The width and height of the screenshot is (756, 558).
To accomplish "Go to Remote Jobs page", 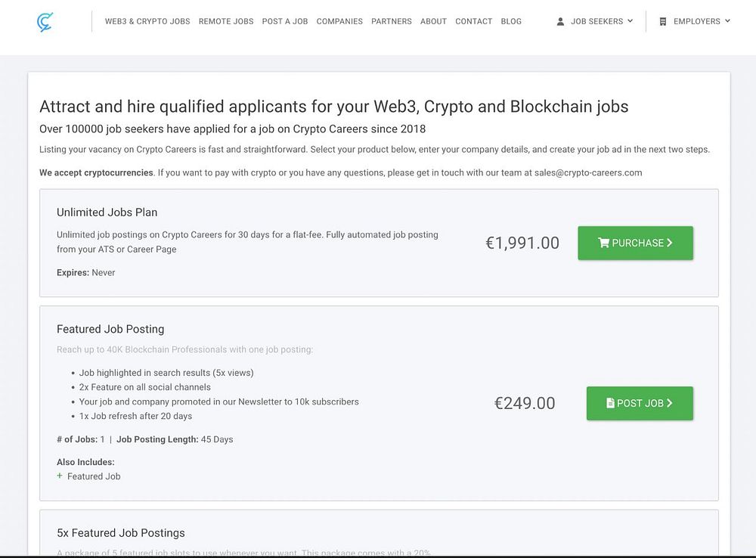I will click(226, 22).
